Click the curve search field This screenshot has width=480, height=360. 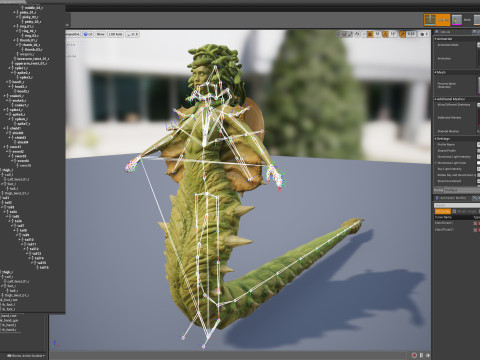[457, 205]
